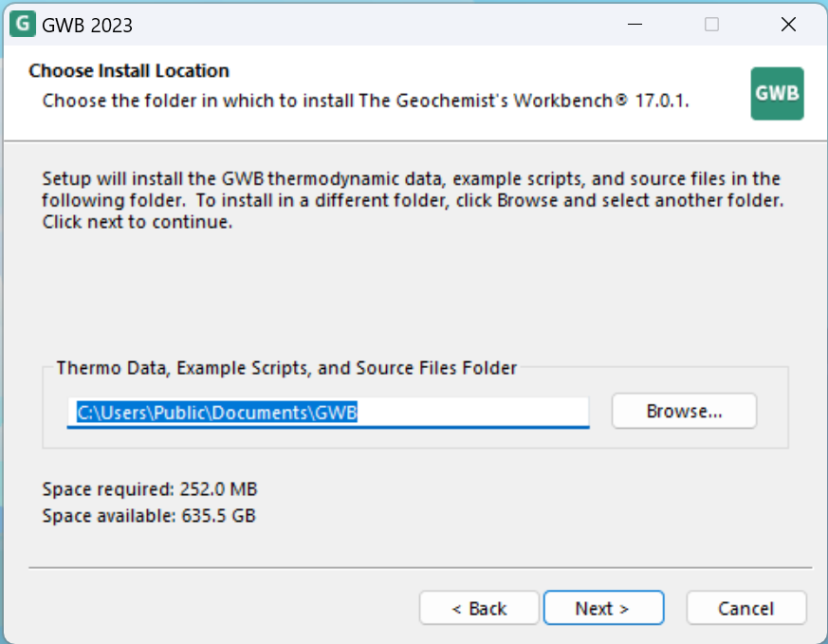The image size is (828, 644).
Task: Click the highlighted C:\Users\Public\Documents\GWB path text
Action: tap(217, 413)
